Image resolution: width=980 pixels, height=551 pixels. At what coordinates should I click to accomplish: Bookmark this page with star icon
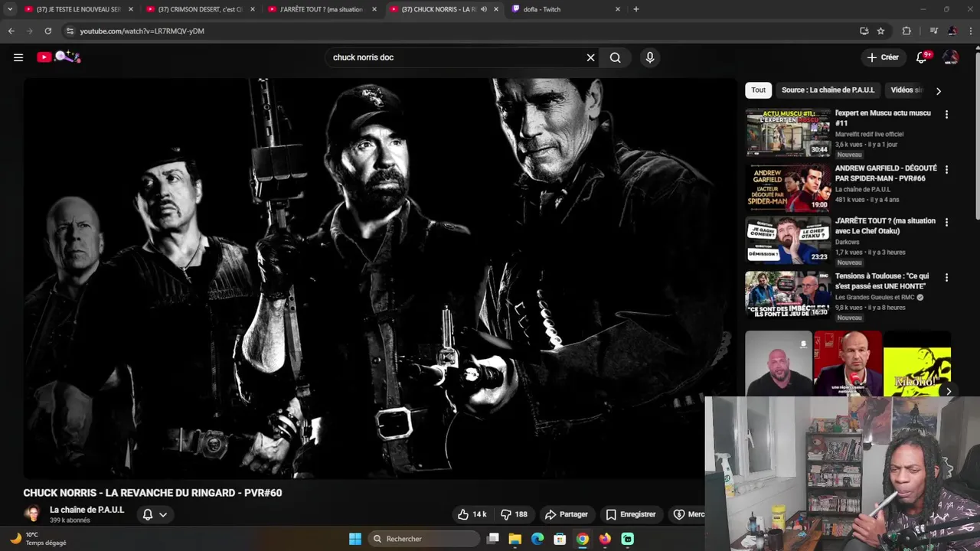(881, 31)
